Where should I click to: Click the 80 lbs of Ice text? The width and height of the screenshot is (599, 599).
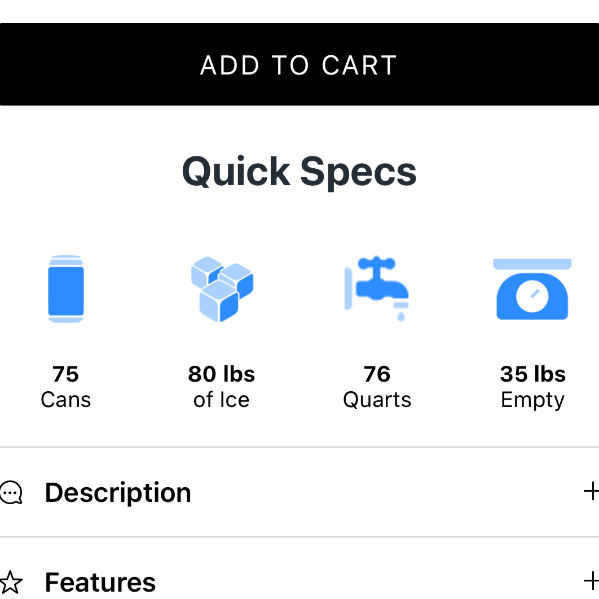(222, 387)
